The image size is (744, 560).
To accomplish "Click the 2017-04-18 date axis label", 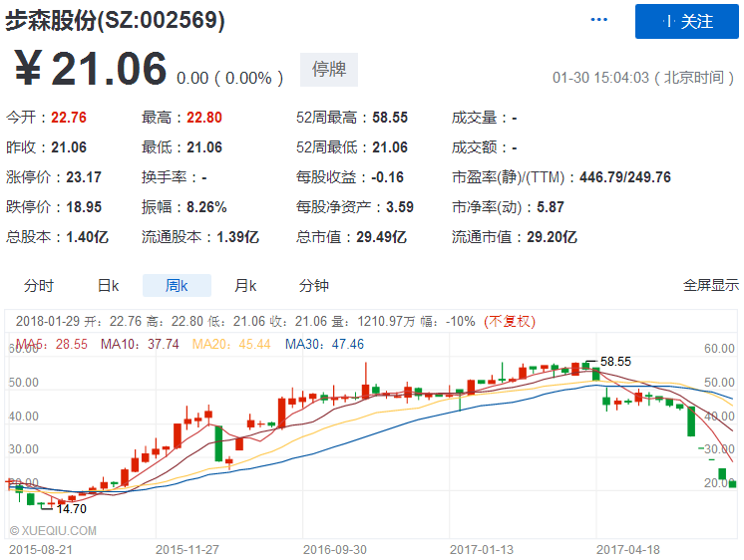I will point(628,550).
